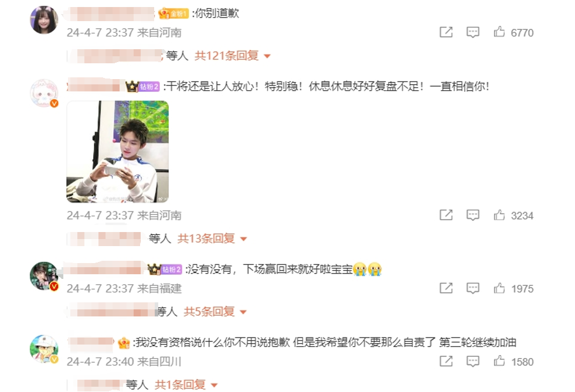Viewport: 575px width, 392px height.
Task: Share the comment with 6770 likes
Action: tap(446, 32)
